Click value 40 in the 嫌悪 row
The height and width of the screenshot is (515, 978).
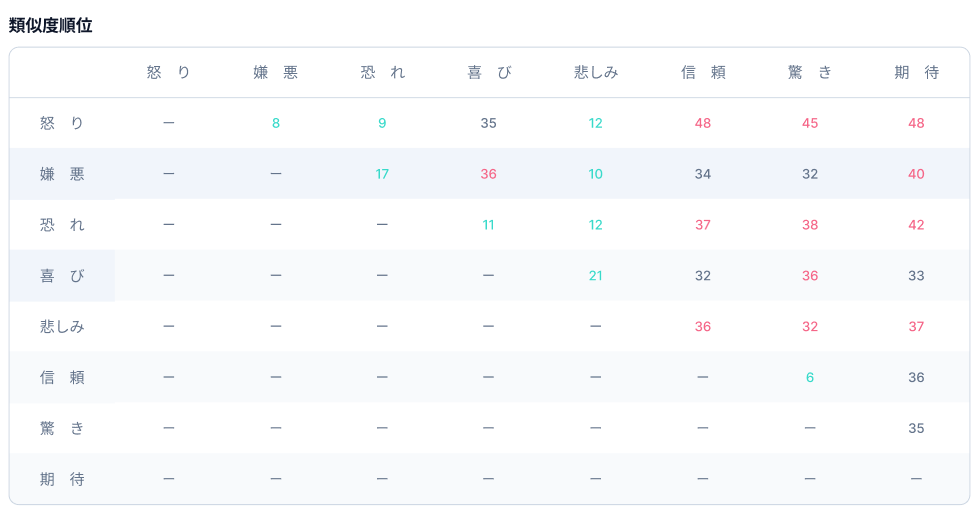(x=917, y=174)
